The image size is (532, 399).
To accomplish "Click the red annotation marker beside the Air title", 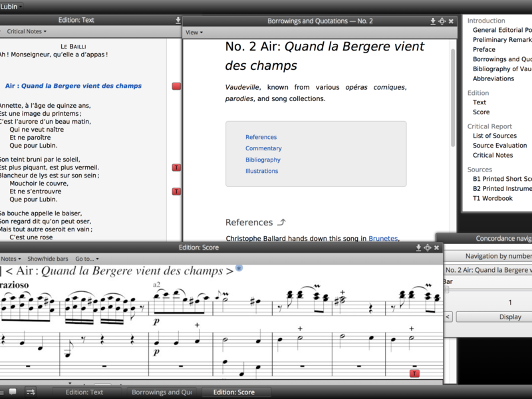I will coord(176,86).
